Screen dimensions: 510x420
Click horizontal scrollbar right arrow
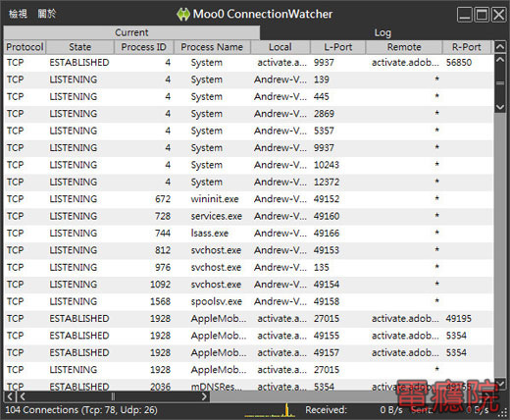204,396
